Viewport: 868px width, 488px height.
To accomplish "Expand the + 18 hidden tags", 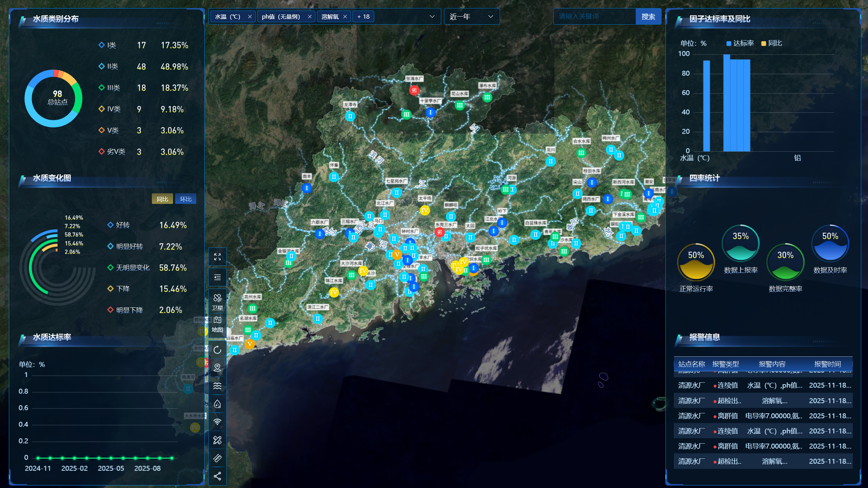I will point(363,17).
